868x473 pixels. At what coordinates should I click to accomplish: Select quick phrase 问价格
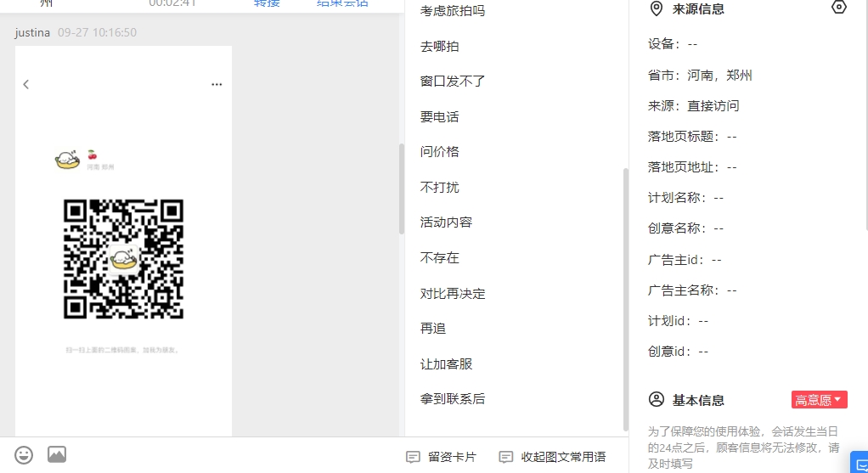click(440, 152)
